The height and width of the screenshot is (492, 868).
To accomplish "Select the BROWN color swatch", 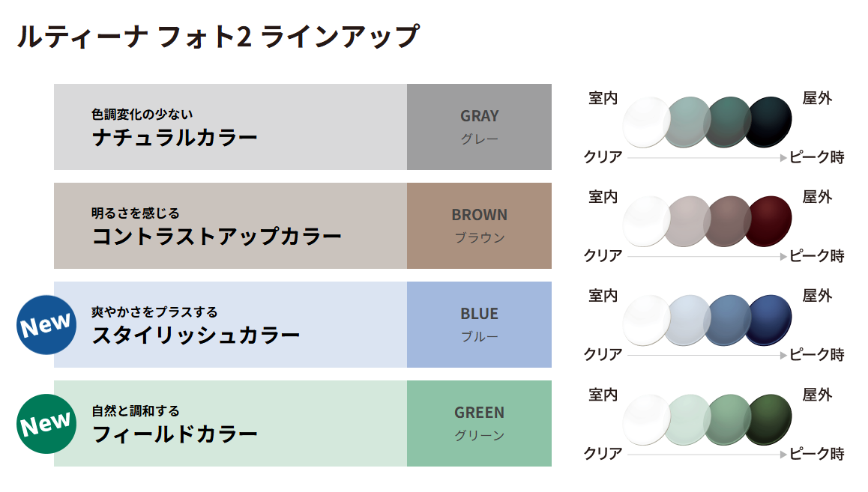I will click(479, 225).
